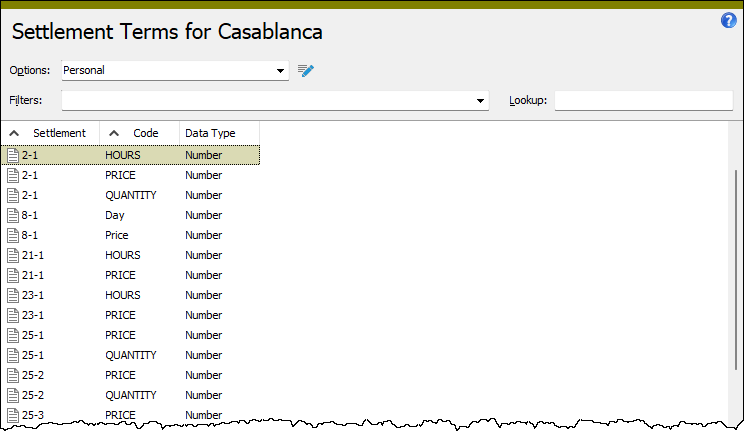Select document icon of 21-1 HOURS row

coord(13,255)
